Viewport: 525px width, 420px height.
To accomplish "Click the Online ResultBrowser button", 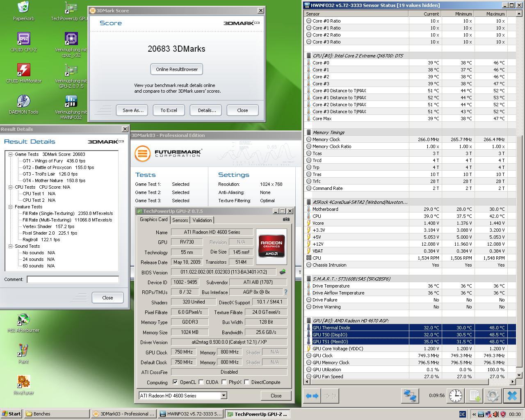I will 177,69.
